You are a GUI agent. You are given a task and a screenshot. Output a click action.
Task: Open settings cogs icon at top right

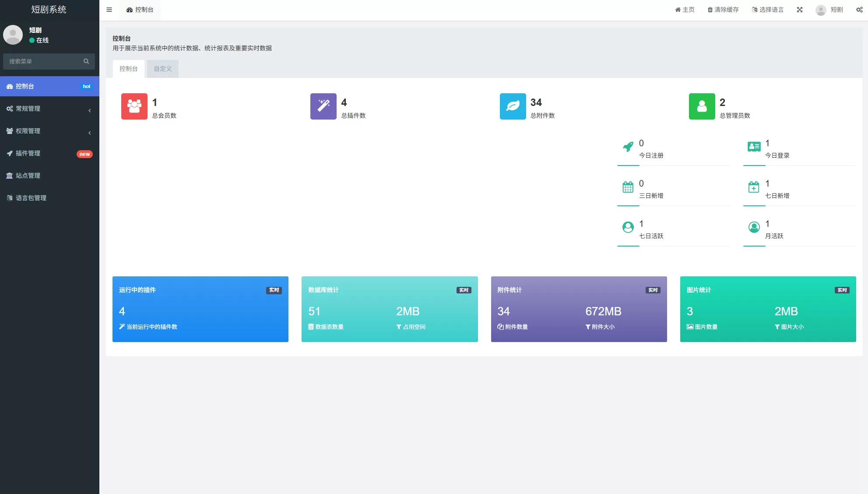(x=859, y=10)
